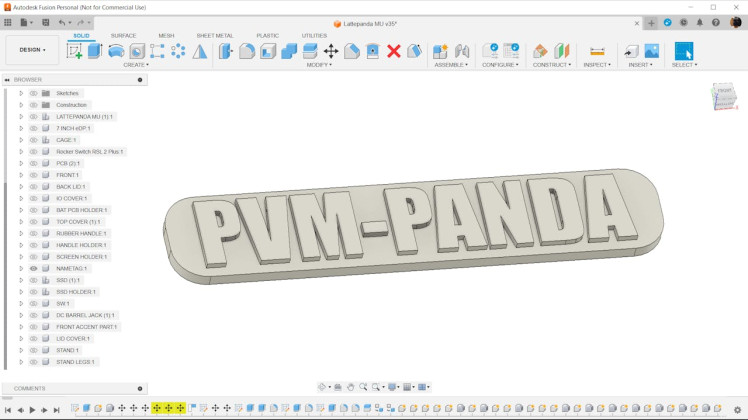Select the New Component tool
Image resolution: width=748 pixels, height=420 pixels.
tap(440, 51)
